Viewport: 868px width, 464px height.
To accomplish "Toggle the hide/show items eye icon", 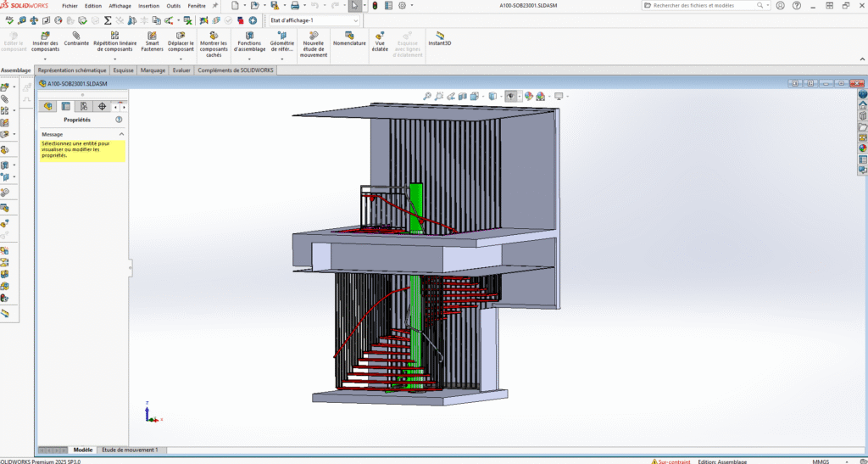I will click(511, 97).
